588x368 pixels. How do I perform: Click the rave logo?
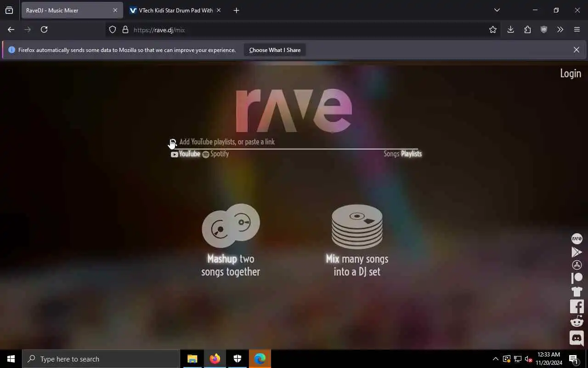coord(294,110)
